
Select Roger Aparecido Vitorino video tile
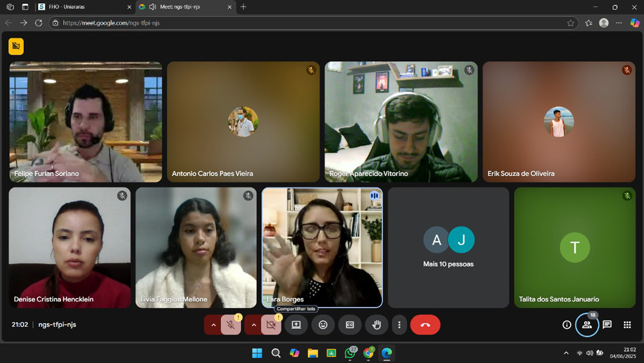pos(401,122)
